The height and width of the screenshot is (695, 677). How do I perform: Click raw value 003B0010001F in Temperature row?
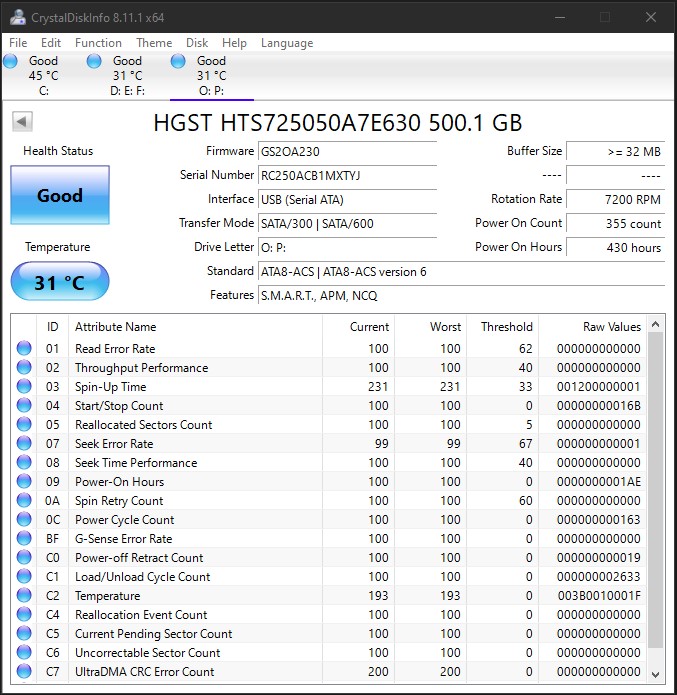[599, 595]
